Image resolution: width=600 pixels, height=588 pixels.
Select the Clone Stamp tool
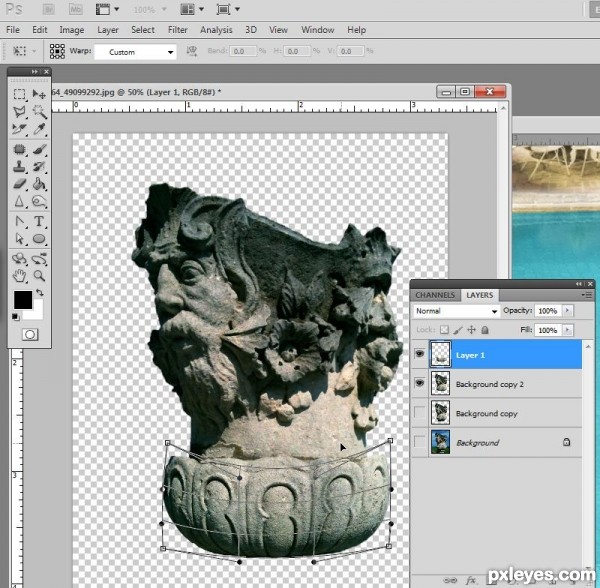coord(19,166)
